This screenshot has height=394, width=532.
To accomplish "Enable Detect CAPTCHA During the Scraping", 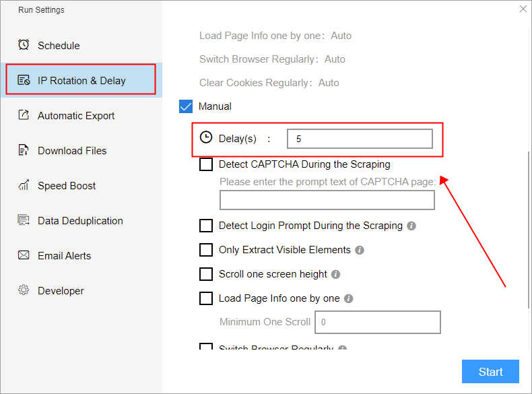I will click(x=206, y=164).
